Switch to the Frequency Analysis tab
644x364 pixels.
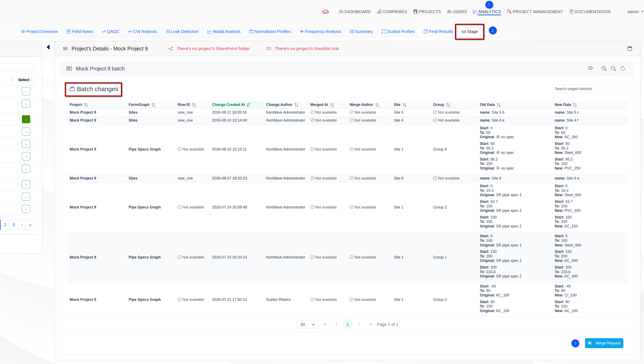pyautogui.click(x=320, y=31)
